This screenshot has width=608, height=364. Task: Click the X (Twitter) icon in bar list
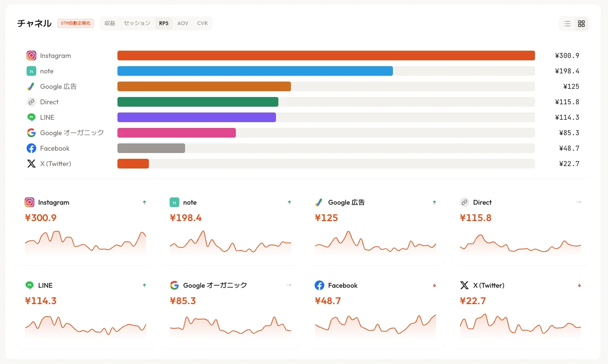click(x=31, y=164)
